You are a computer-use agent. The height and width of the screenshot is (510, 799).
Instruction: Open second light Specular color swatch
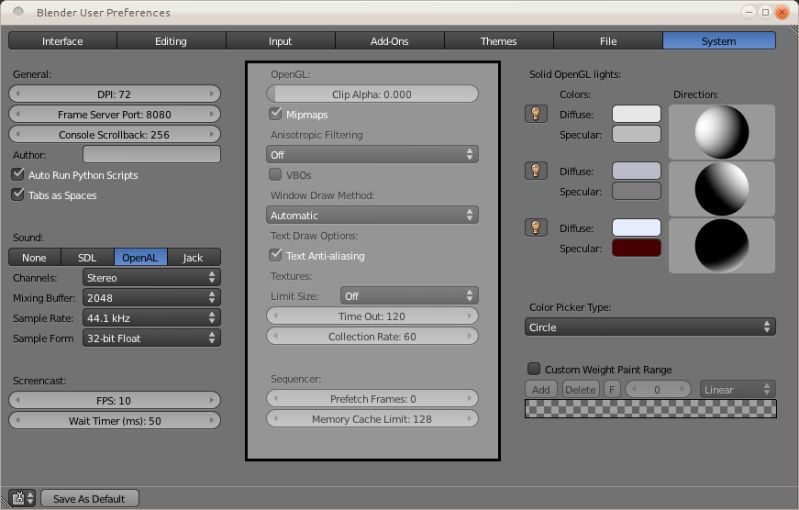pyautogui.click(x=636, y=191)
